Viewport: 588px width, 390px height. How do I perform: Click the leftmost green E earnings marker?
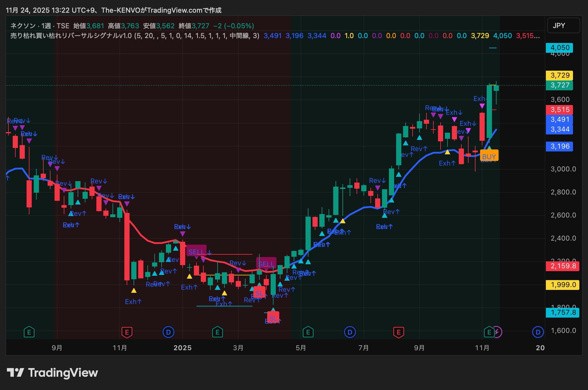point(29,332)
